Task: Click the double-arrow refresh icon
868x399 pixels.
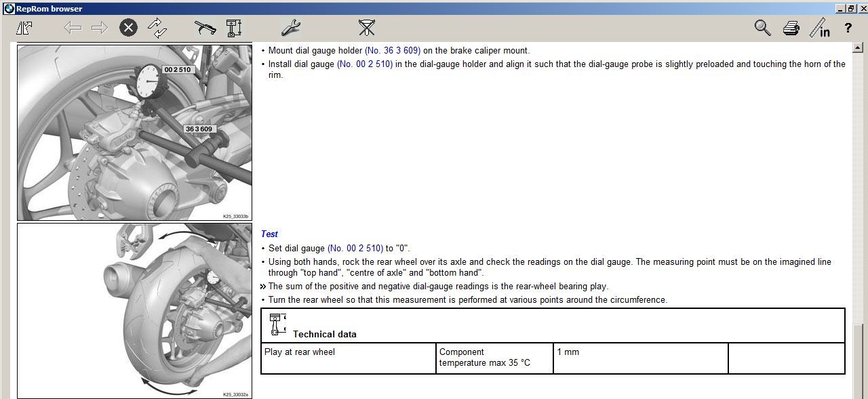Action: click(x=157, y=28)
